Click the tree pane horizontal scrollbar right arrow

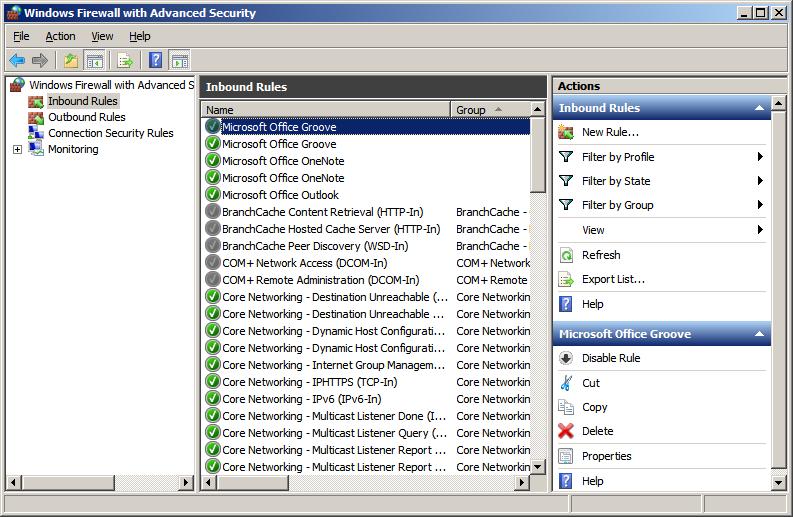[x=186, y=483]
